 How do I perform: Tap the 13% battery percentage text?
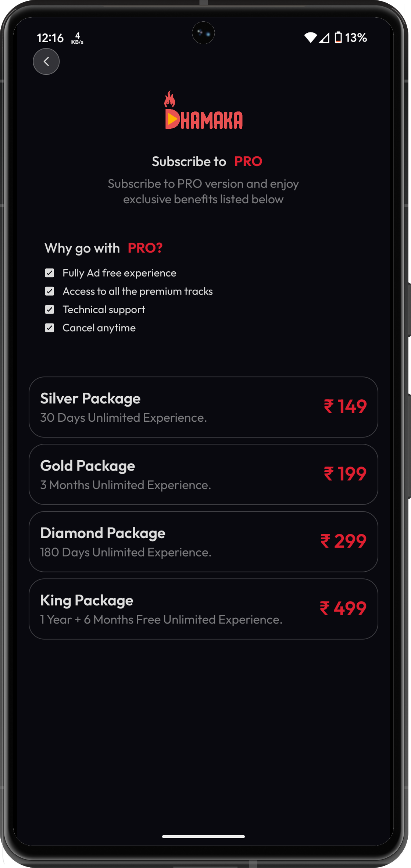pyautogui.click(x=356, y=37)
